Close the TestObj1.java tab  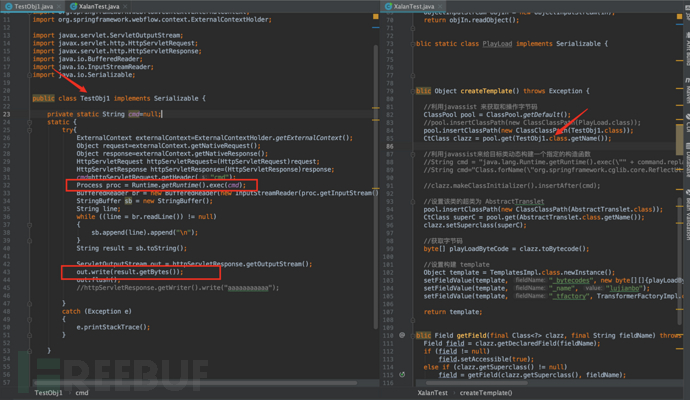point(59,7)
